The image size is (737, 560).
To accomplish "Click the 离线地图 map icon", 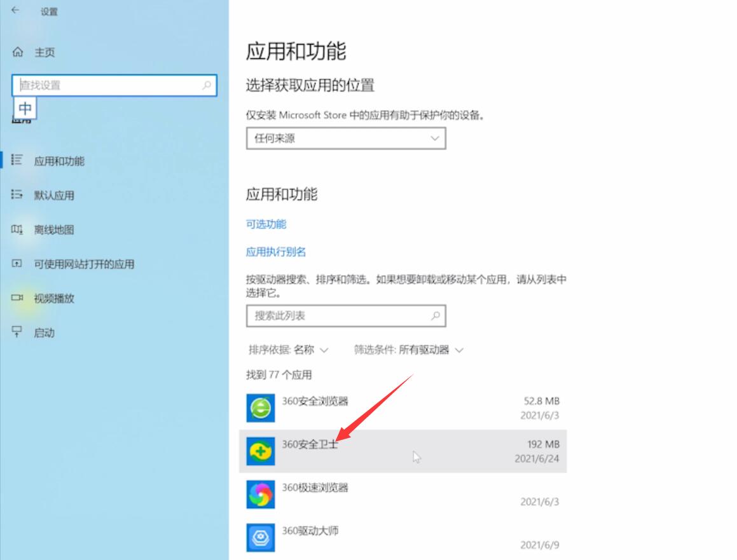I will coord(17,229).
